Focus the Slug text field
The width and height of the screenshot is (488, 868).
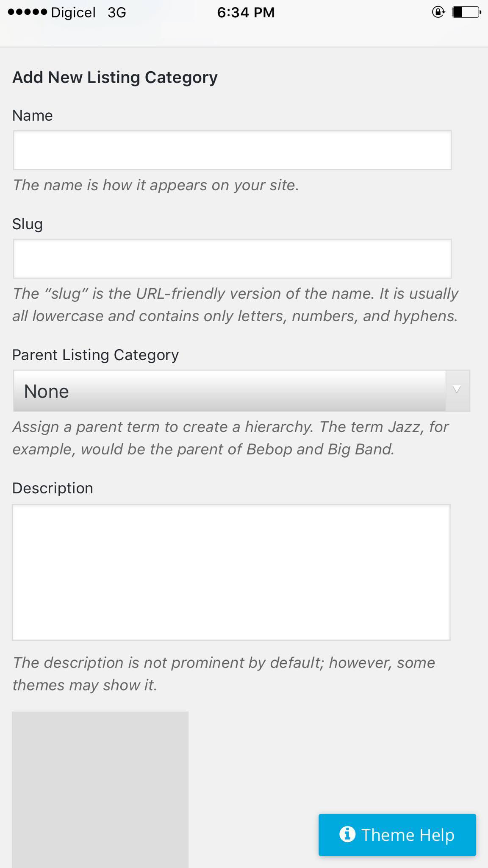tap(232, 259)
